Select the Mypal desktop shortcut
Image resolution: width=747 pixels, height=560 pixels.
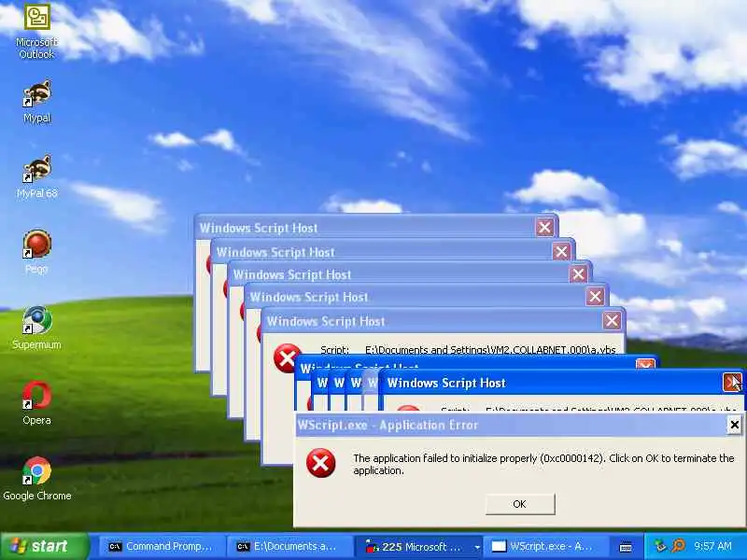36,102
